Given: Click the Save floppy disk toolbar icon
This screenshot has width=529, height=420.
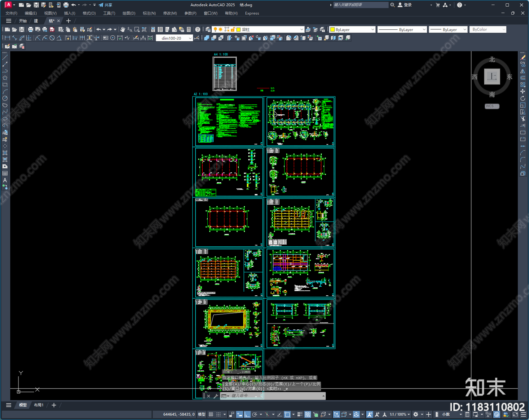Looking at the screenshot, I should pos(21,29).
